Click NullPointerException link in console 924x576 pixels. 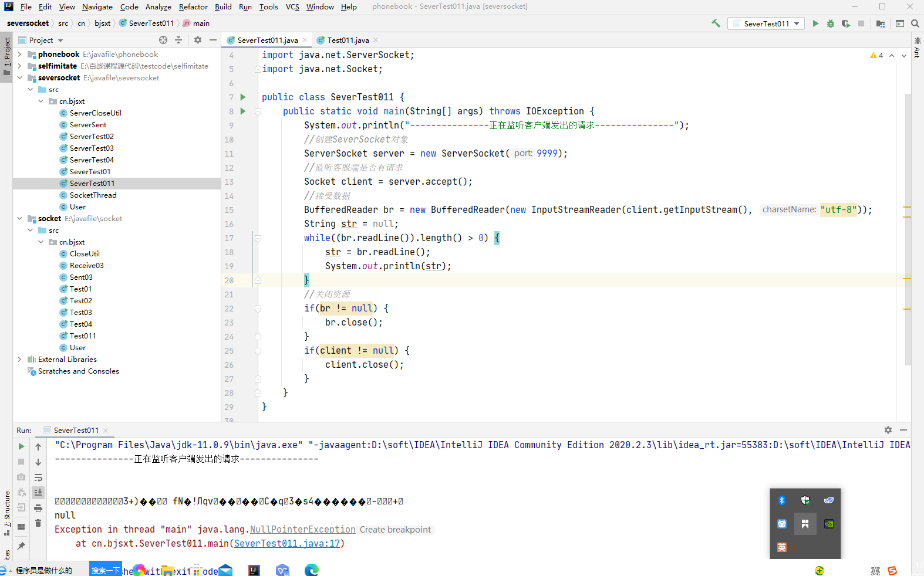tap(303, 530)
